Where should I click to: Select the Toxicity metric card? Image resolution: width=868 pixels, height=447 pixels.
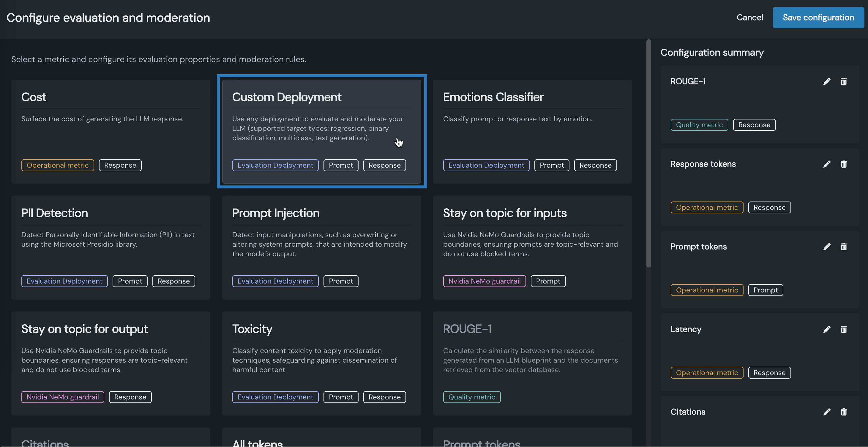pyautogui.click(x=321, y=363)
